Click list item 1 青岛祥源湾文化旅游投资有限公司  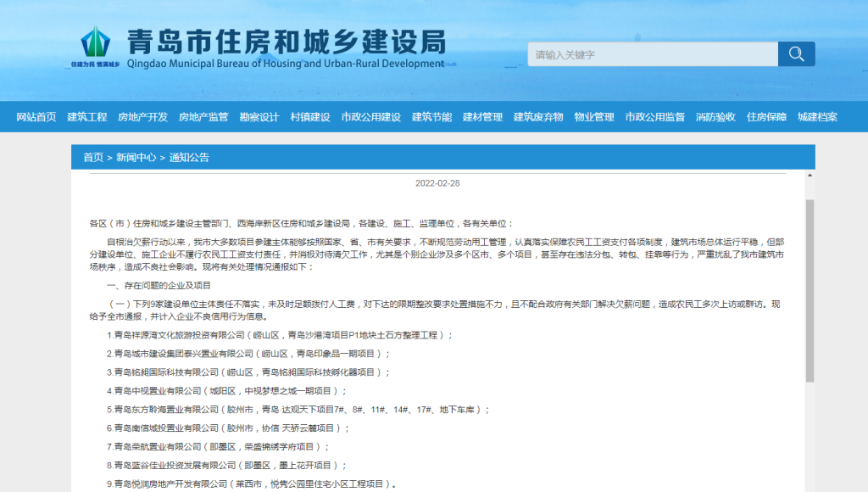tap(280, 335)
